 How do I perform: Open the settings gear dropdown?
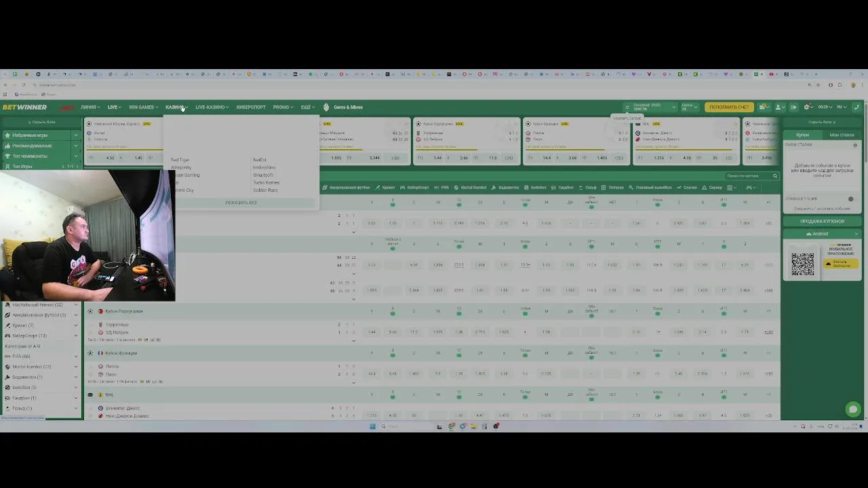[808, 107]
